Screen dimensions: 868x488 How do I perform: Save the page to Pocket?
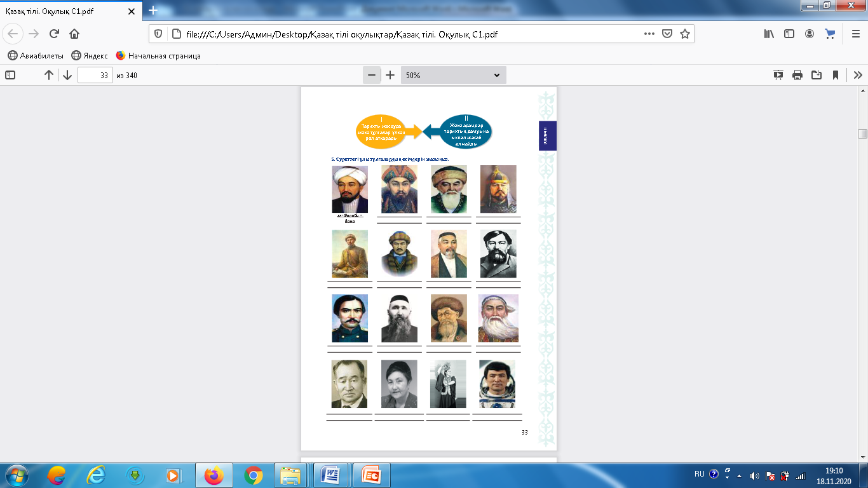click(667, 34)
